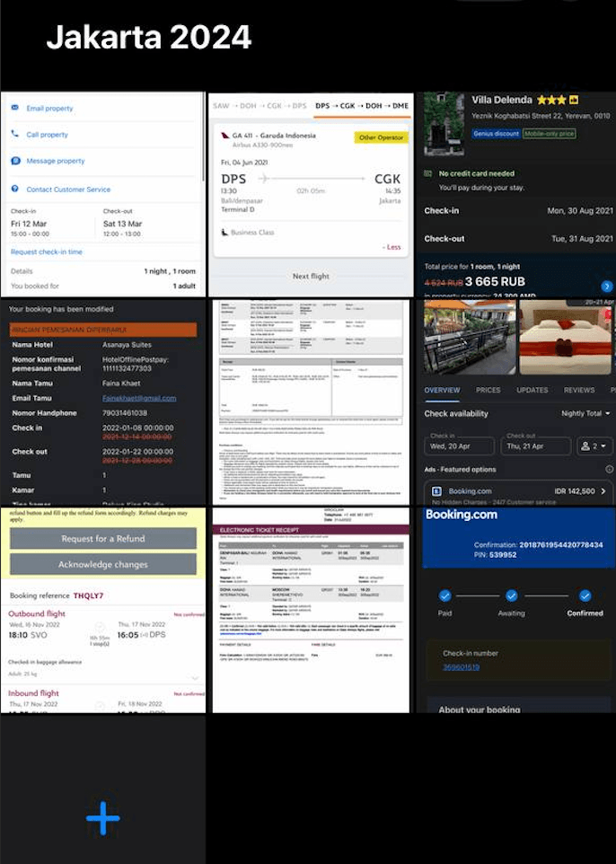Expand the Booking.com IDR 142,500 offer chevron

(603, 491)
